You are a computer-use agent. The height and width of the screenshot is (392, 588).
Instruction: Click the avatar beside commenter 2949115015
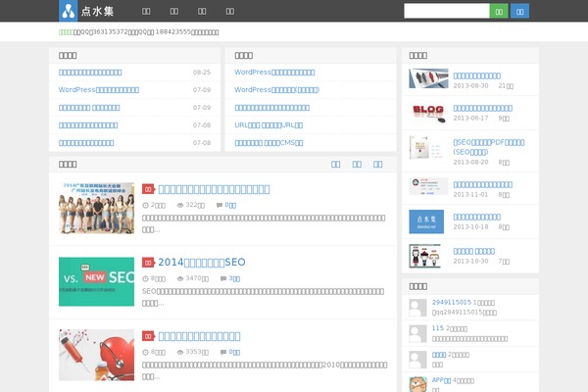coord(417,307)
